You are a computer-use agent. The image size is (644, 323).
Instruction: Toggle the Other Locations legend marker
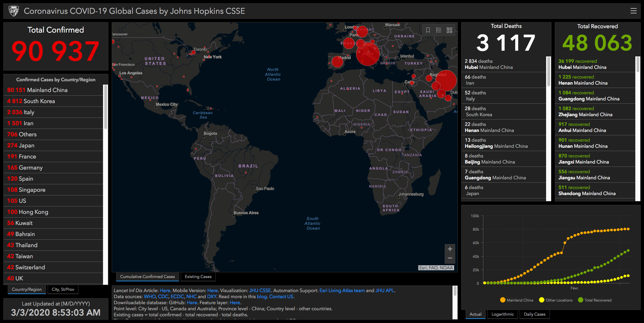tap(541, 300)
